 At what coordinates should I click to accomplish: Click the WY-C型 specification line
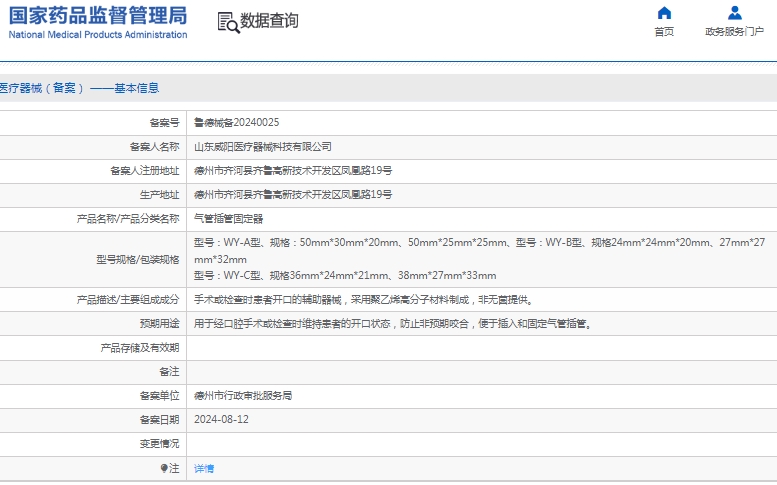(x=345, y=275)
